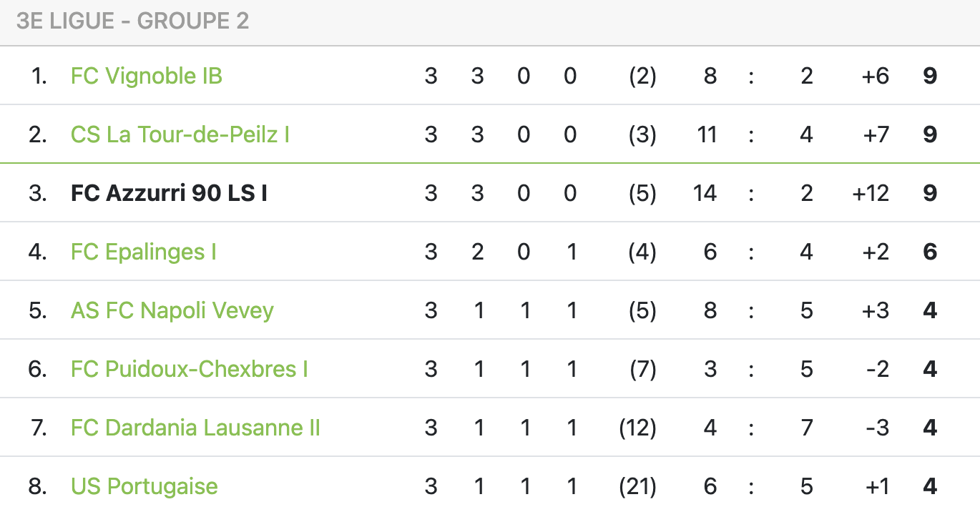
Task: Click the 3E LIGUE - GROUPE 2 header
Action: pos(133,21)
